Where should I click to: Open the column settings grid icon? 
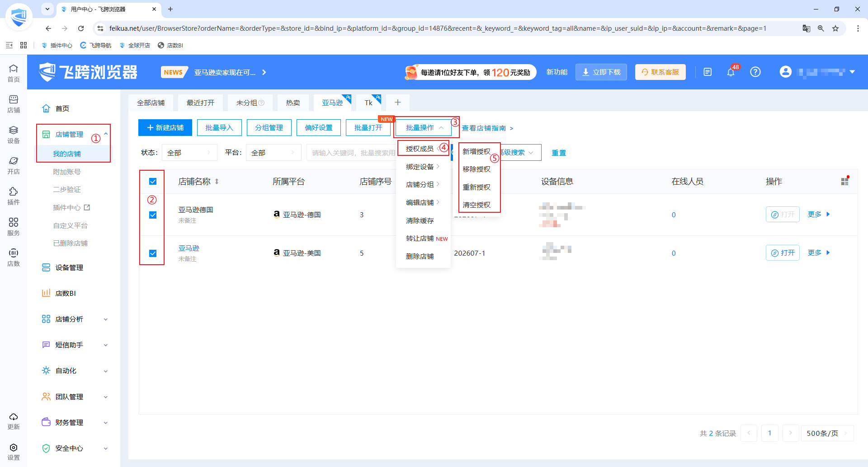tap(844, 181)
